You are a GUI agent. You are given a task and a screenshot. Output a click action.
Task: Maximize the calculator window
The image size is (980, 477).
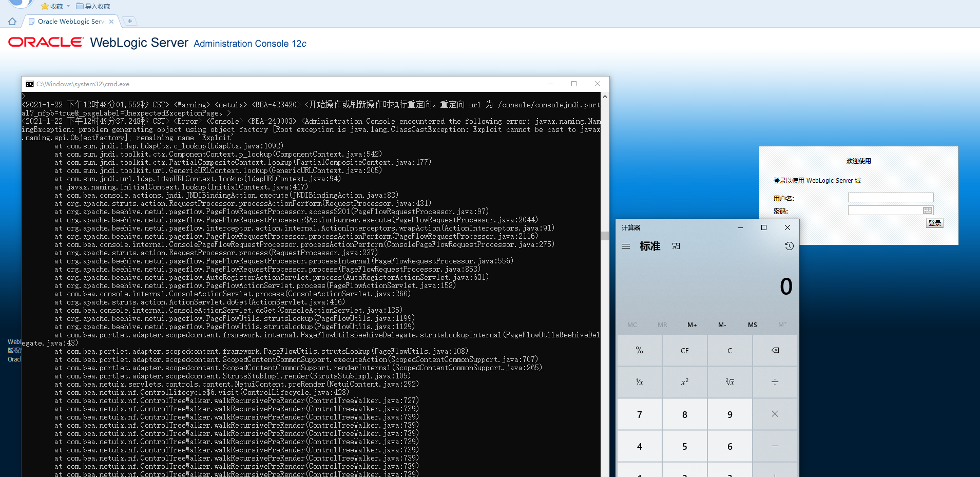[764, 227]
